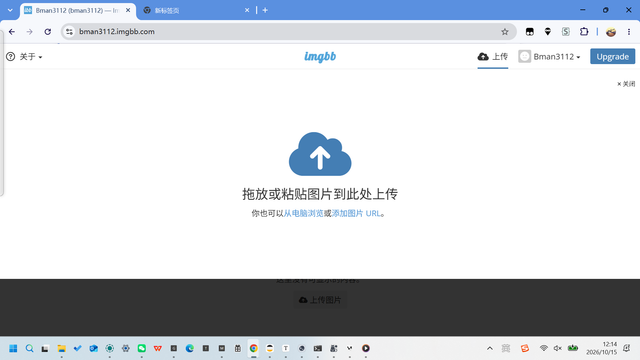The image size is (640, 360).
Task: Switch to the 新标签页 tab
Action: (x=196, y=10)
